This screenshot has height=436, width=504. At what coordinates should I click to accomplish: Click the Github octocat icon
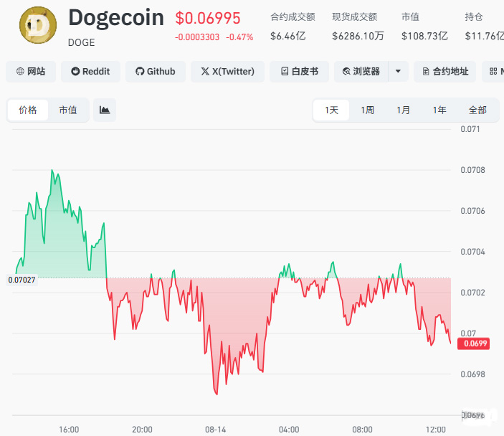tap(140, 72)
